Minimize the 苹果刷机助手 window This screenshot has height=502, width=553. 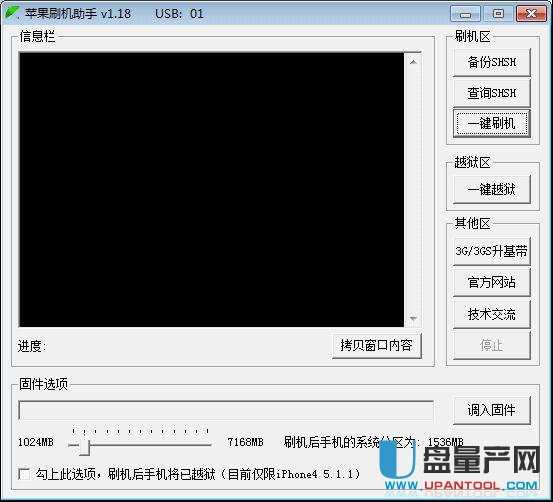[x=466, y=14]
